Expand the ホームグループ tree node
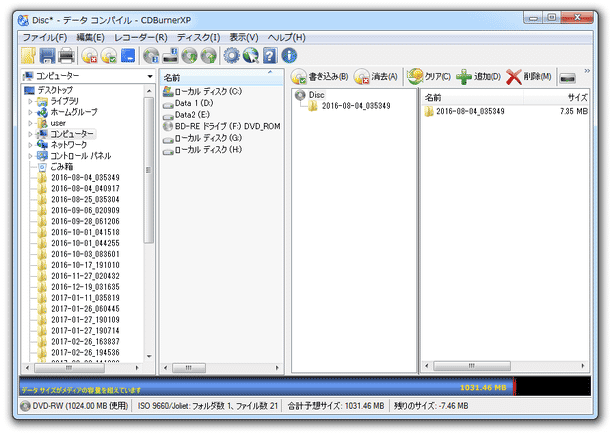 tap(30, 112)
